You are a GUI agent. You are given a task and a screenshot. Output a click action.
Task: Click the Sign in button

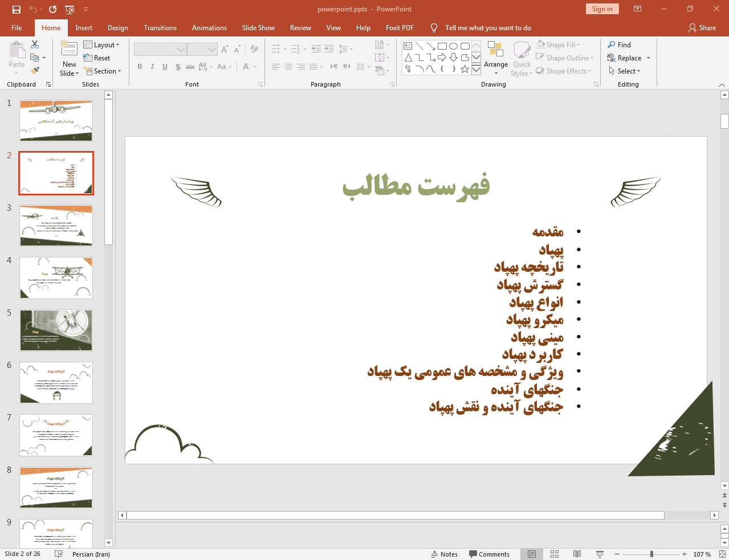pos(602,9)
